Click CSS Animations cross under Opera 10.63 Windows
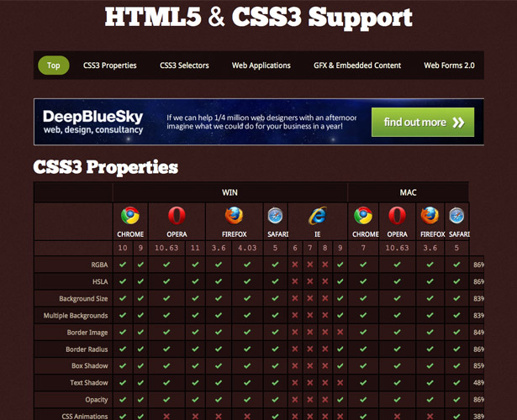 (x=166, y=417)
